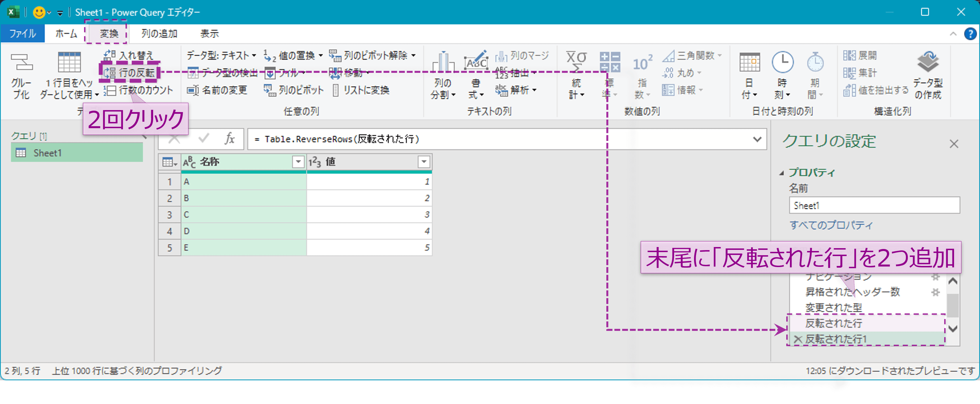Image resolution: width=980 pixels, height=404 pixels.
Task: Switch to the 表示 tab
Action: (210, 34)
